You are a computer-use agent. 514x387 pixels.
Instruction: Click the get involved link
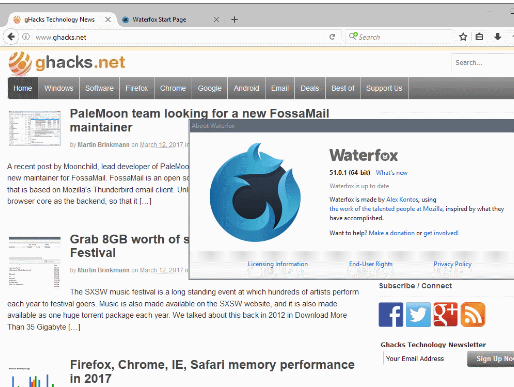441,233
